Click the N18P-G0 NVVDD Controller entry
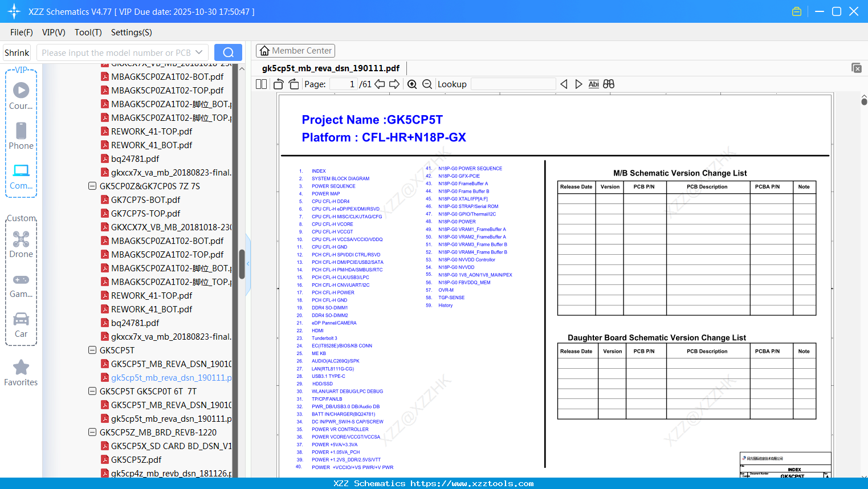Screen dimensions: 868x489 (x=467, y=260)
